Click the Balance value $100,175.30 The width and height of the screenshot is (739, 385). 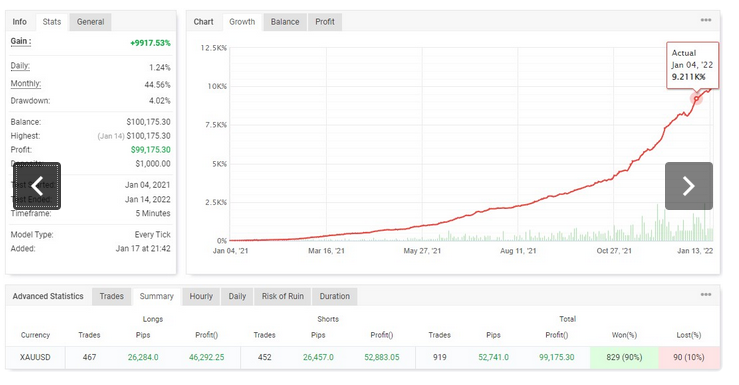click(148, 122)
